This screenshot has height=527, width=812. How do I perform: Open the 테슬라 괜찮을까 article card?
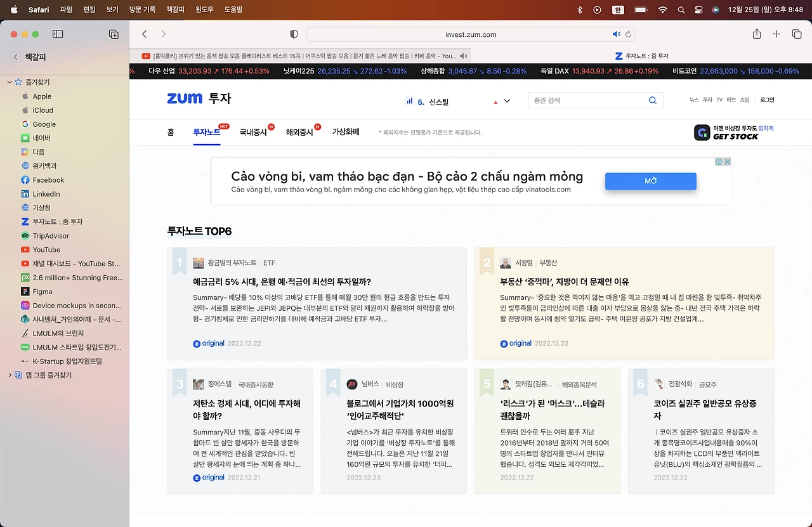pos(547,431)
